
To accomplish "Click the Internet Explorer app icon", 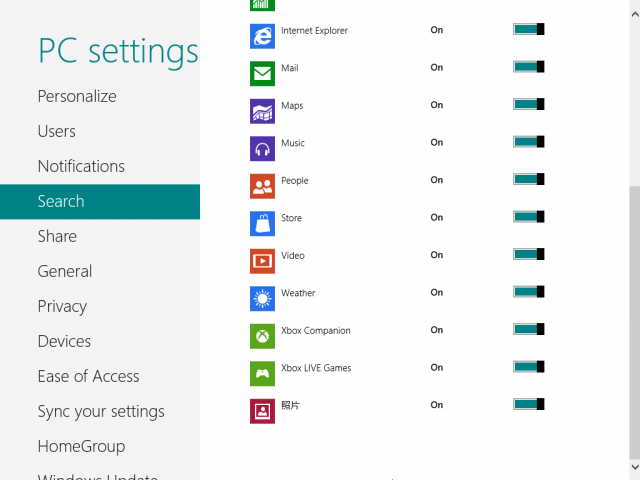I will coord(262,36).
